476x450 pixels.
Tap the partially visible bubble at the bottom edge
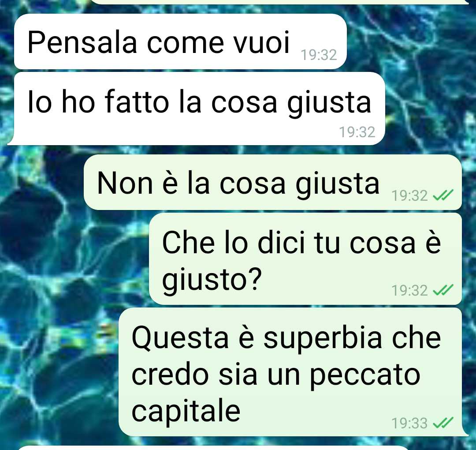[x=212, y=448]
